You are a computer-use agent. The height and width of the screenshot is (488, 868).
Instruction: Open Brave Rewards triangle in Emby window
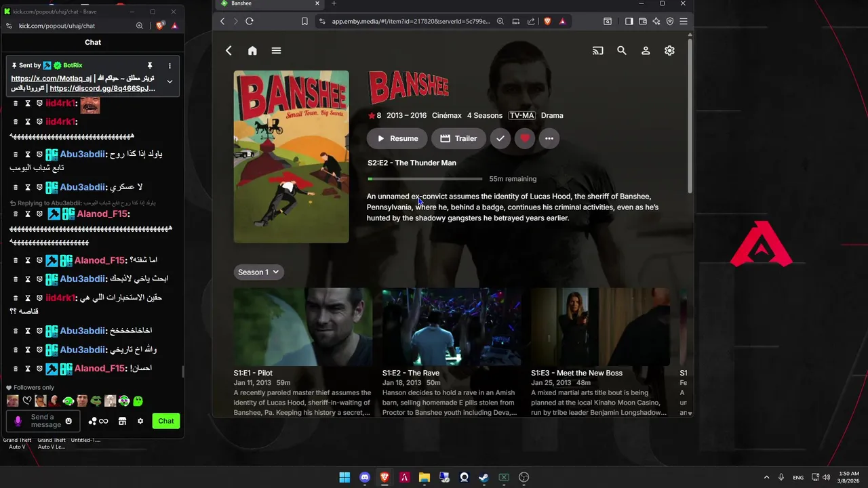(562, 22)
